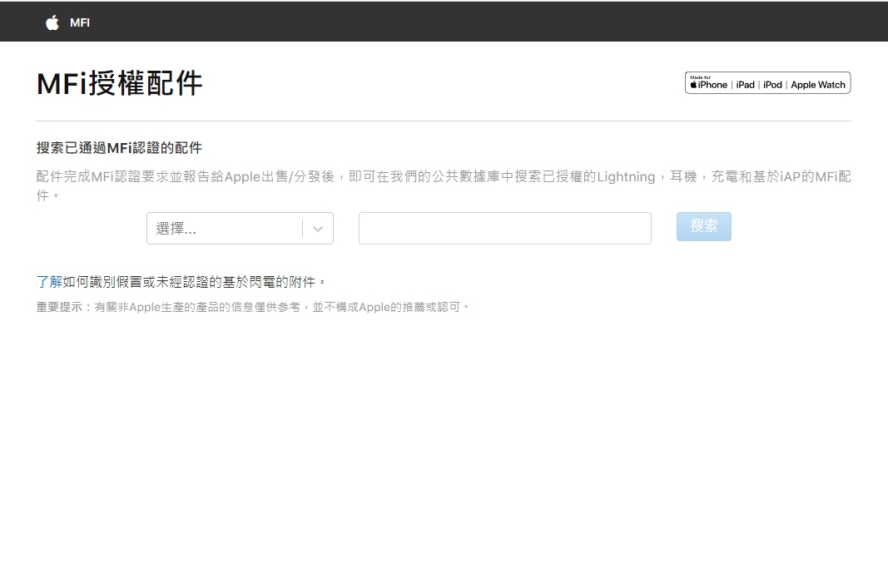This screenshot has height=588, width=888.
Task: Click the horizontal divider under the title
Action: 444,121
